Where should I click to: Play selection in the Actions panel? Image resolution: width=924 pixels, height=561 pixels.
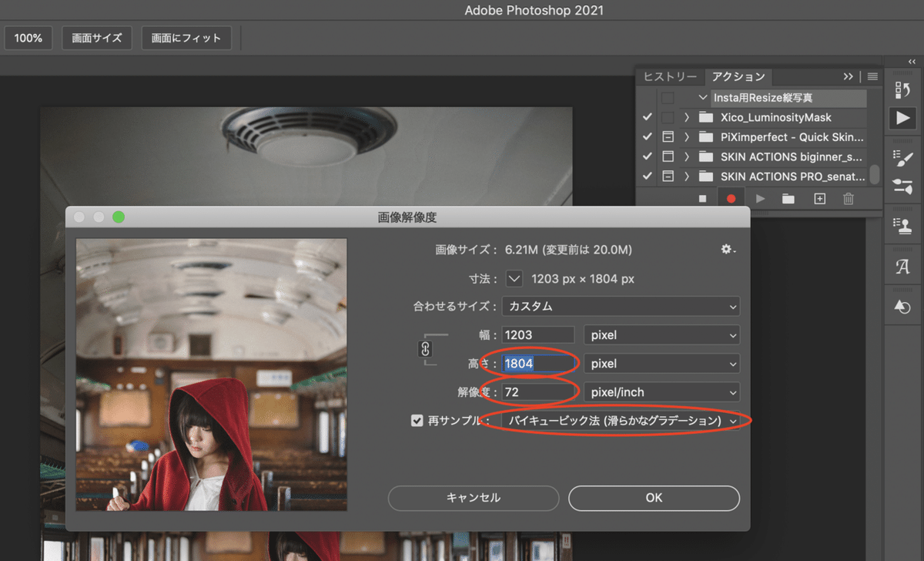pyautogui.click(x=761, y=199)
